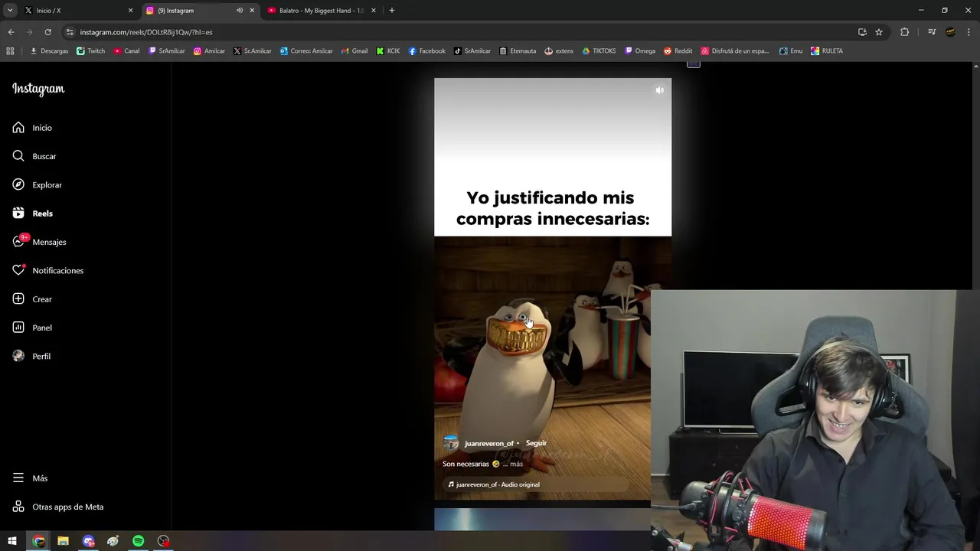
Task: Bookmark this page star icon
Action: click(879, 32)
